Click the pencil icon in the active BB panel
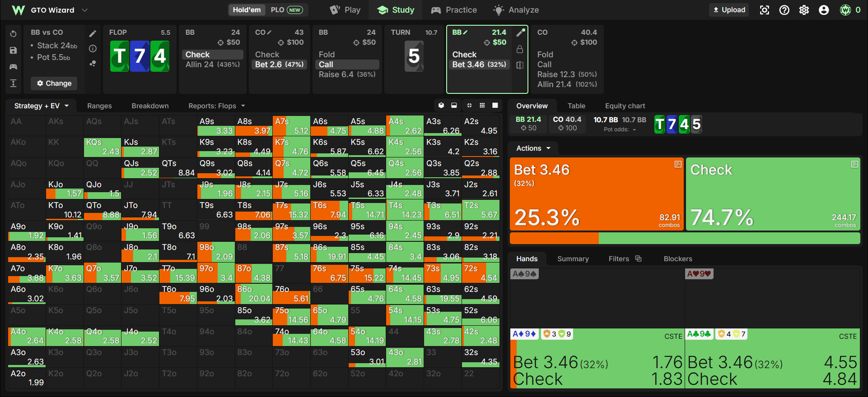 tap(520, 32)
